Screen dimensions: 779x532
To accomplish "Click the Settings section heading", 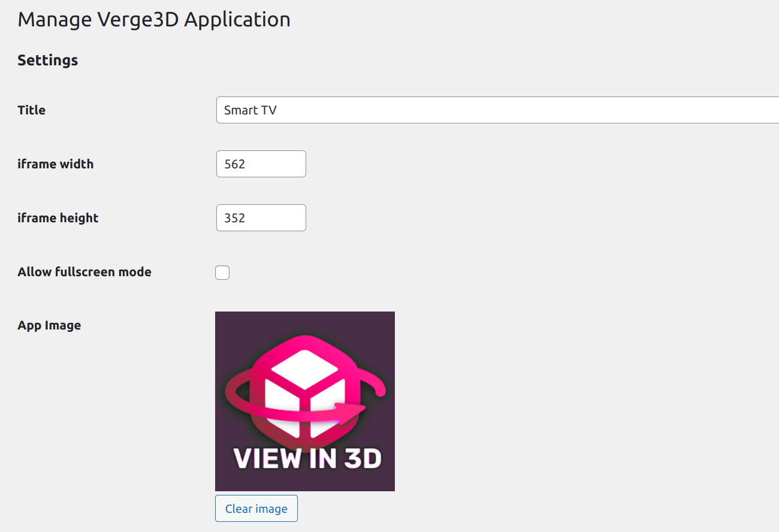I will 48,61.
